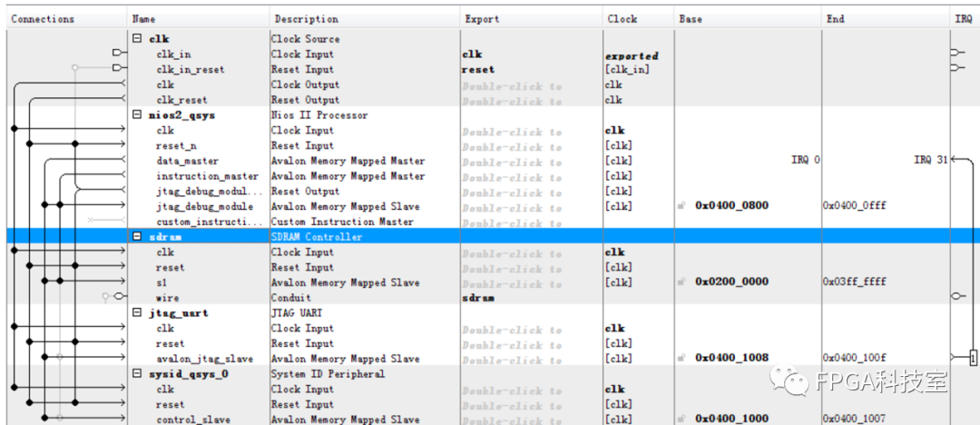
Task: Collapse the jtag_uart component node
Action: [x=138, y=313]
